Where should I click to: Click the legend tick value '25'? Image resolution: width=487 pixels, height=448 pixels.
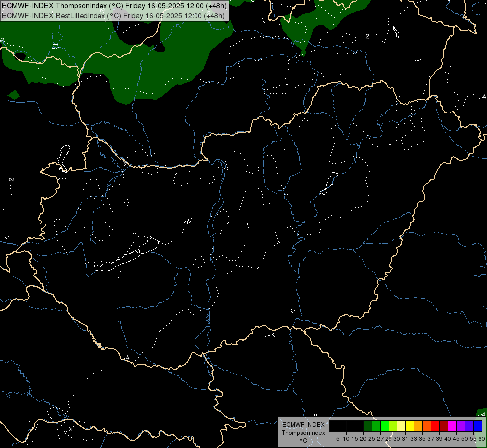pos(372,439)
